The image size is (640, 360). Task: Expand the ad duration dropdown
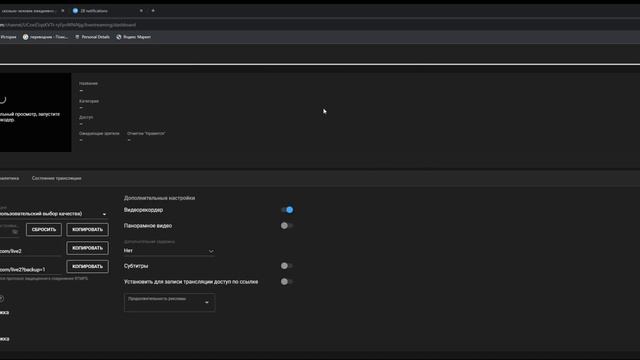pyautogui.click(x=170, y=302)
